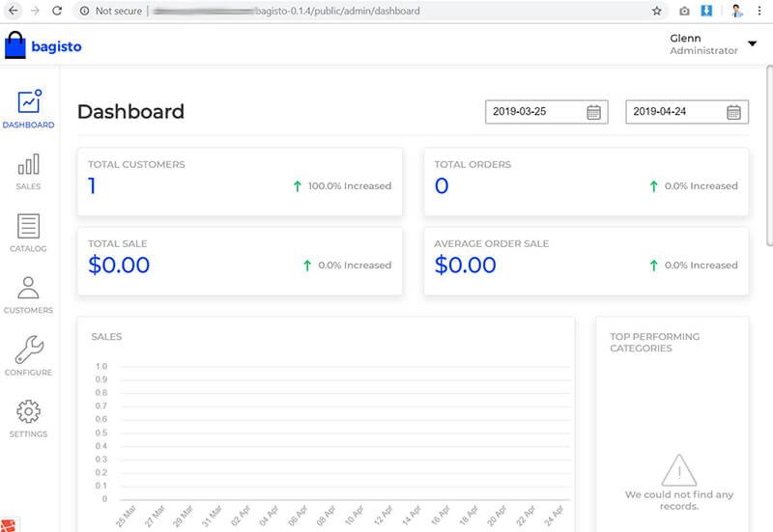
Task: Click the bagisto shopping bag logo
Action: (14, 45)
